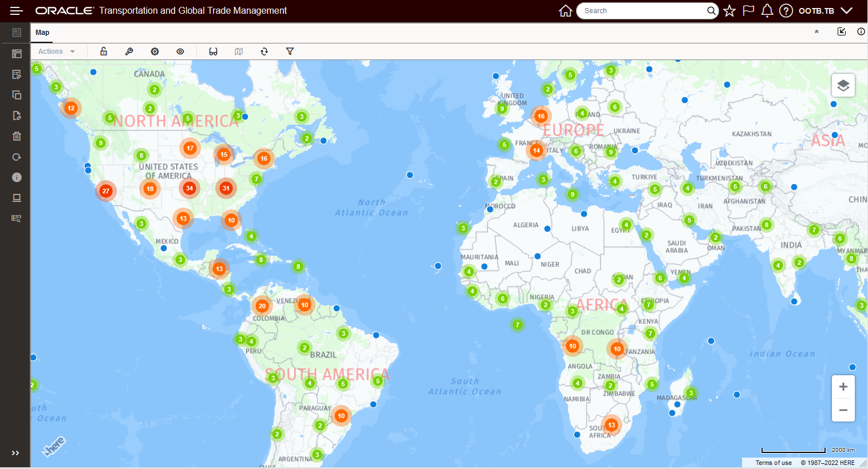Click the cluster marker labeled 34
The height and width of the screenshot is (469, 868).
(x=190, y=188)
